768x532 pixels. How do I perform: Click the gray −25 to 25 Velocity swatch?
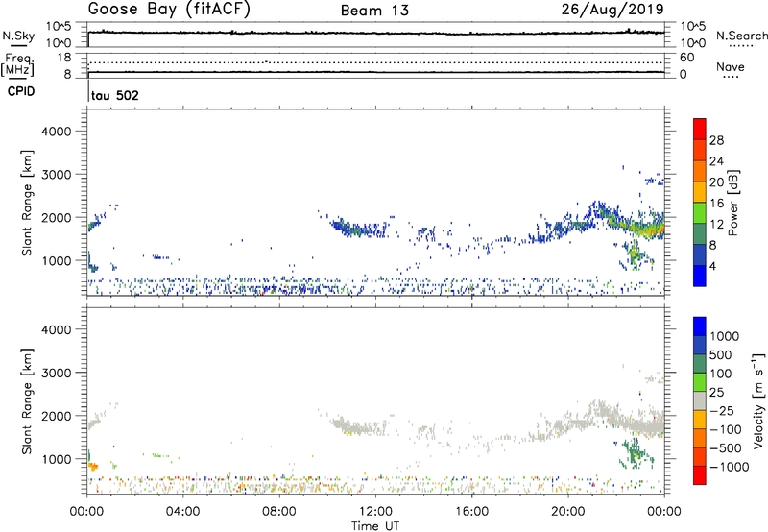click(700, 400)
